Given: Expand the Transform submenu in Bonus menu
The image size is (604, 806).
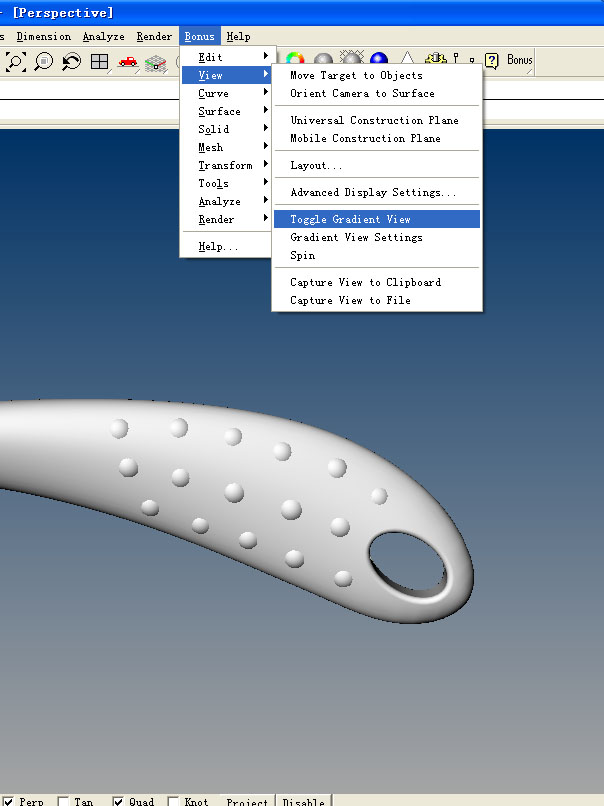Looking at the screenshot, I should coord(226,165).
